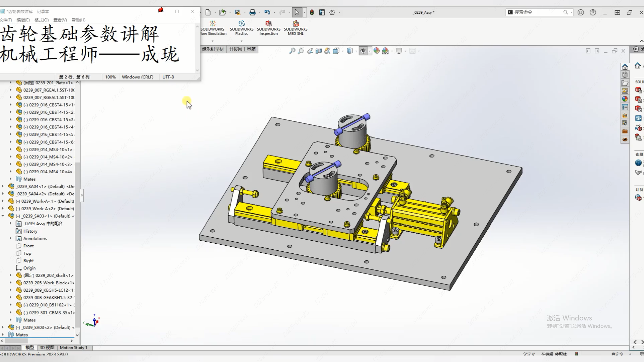This screenshot has height=362, width=644.
Task: Click Section View icon
Action: point(319,51)
